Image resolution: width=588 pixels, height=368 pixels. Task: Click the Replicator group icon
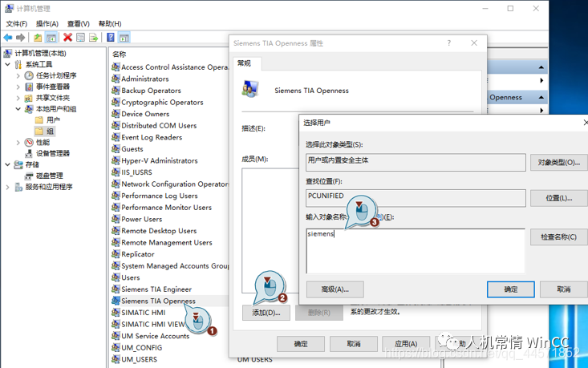click(116, 254)
